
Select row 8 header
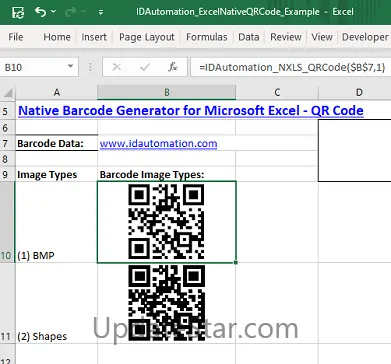click(x=7, y=159)
